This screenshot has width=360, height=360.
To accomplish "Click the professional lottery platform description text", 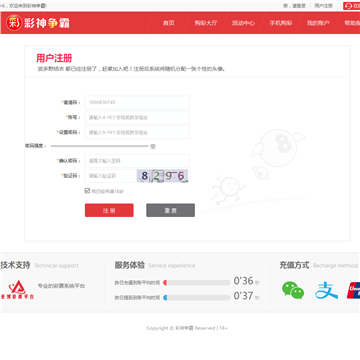I will [61, 286].
